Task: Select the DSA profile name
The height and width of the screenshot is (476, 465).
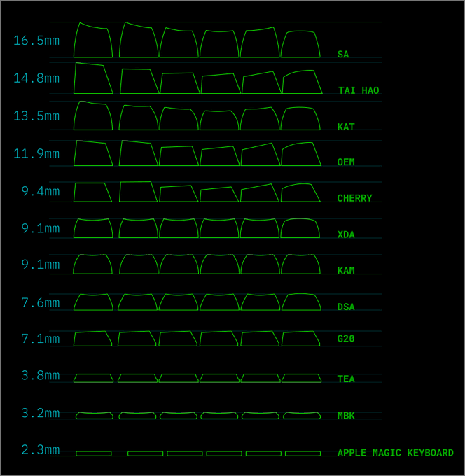Action: 346,307
